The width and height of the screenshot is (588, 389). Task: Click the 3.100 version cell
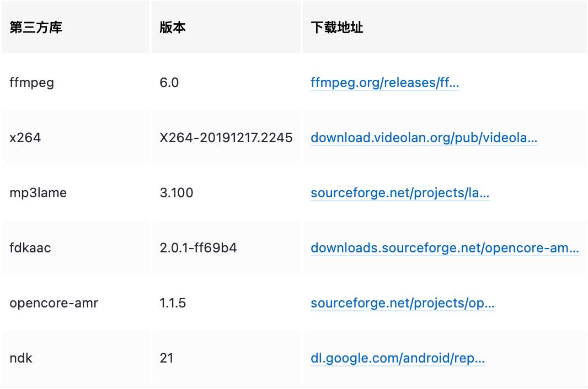coord(177,193)
